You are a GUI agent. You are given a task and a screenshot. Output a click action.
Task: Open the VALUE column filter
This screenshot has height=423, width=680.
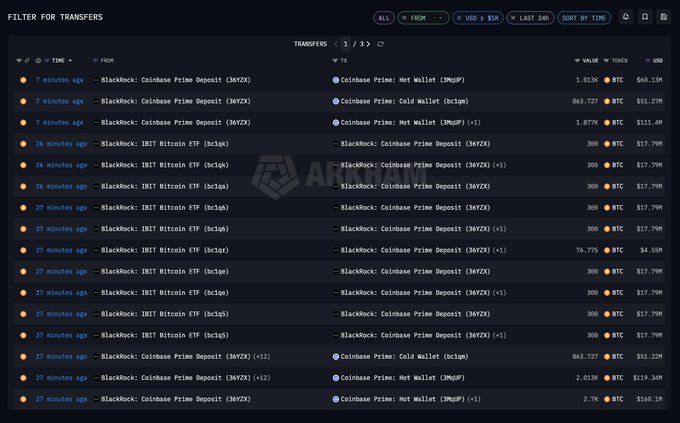[x=577, y=60]
